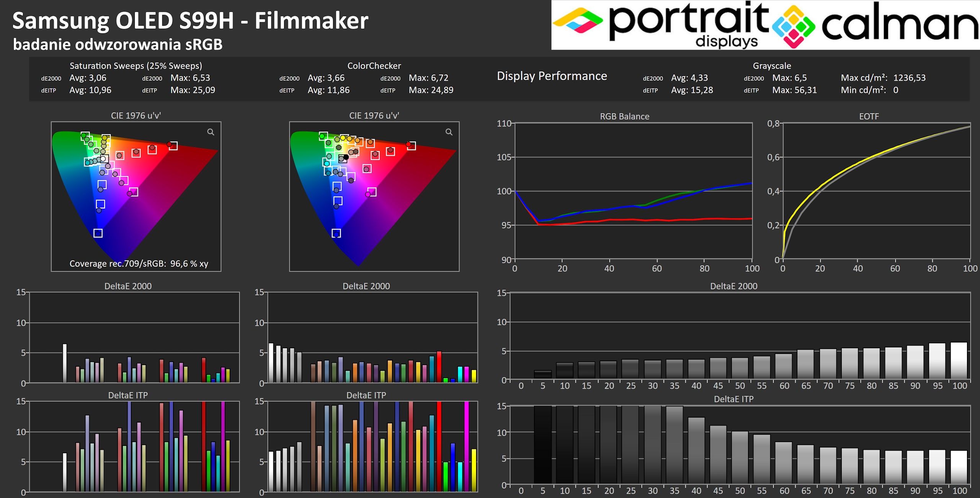
Task: Select the subtitle "badanie odwzorowania sRGB"
Action: pyautogui.click(x=118, y=45)
